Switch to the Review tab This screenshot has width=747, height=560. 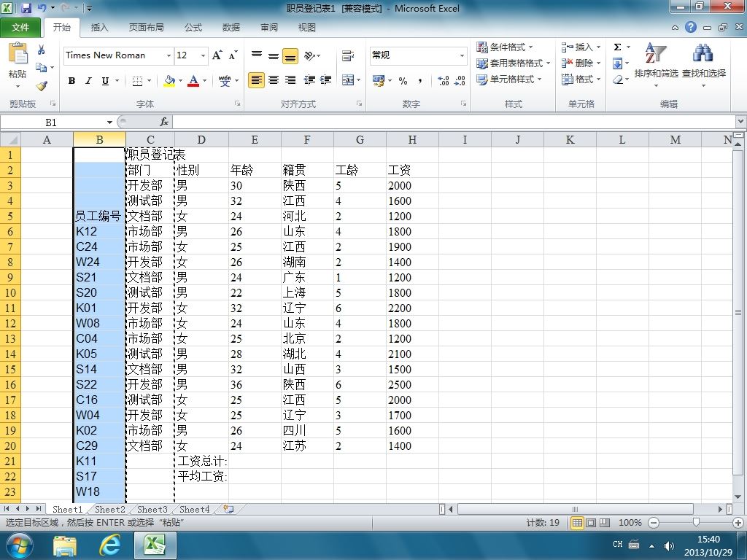(x=269, y=28)
